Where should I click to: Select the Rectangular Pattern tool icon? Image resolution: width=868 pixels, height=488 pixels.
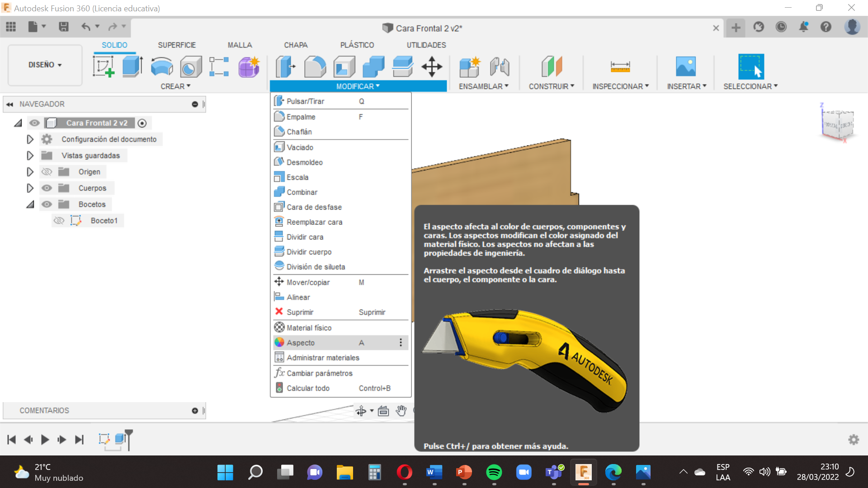(219, 66)
